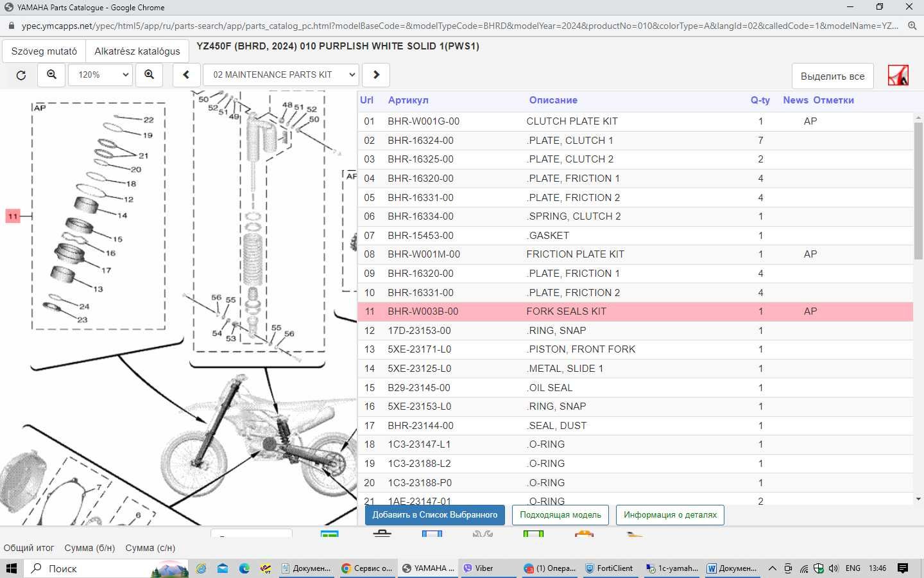Switch to the Szöveg mutató tab
The height and width of the screenshot is (578, 924).
pyautogui.click(x=44, y=51)
